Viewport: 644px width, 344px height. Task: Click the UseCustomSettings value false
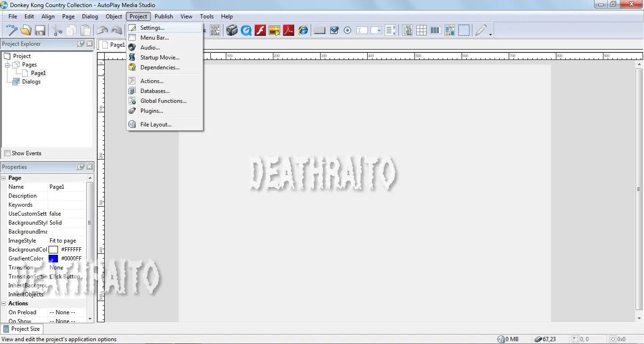click(x=66, y=214)
